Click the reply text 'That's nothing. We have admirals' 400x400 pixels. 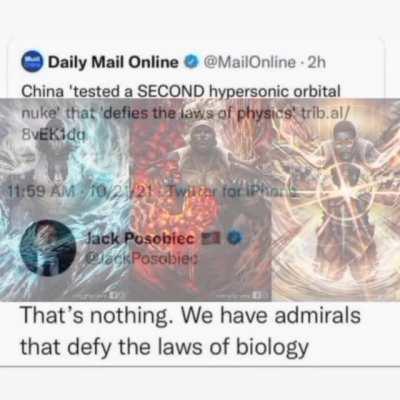pos(191,315)
